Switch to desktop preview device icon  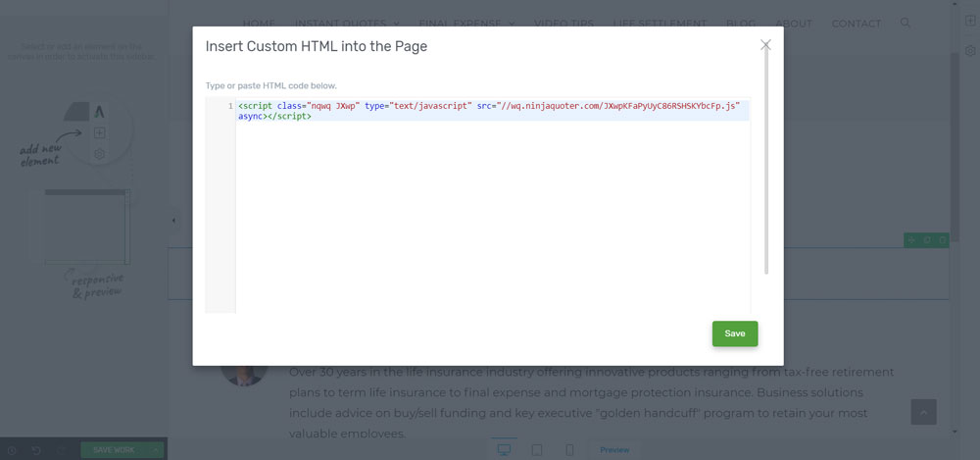click(504, 449)
